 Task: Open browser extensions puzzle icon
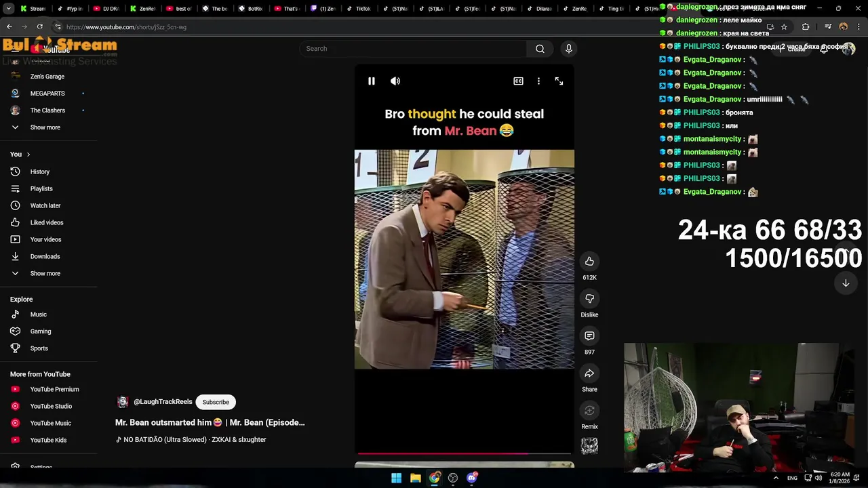pos(806,27)
